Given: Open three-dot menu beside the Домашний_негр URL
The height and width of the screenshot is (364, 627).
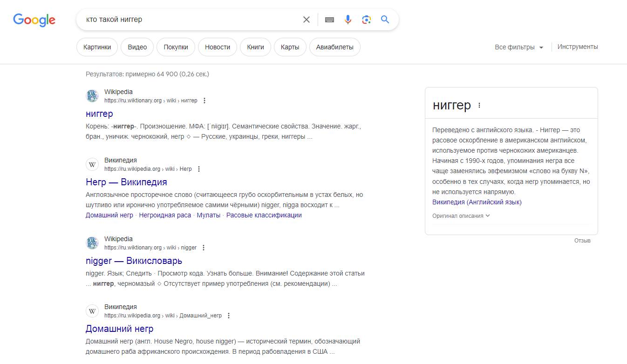Looking at the screenshot, I should tap(229, 316).
